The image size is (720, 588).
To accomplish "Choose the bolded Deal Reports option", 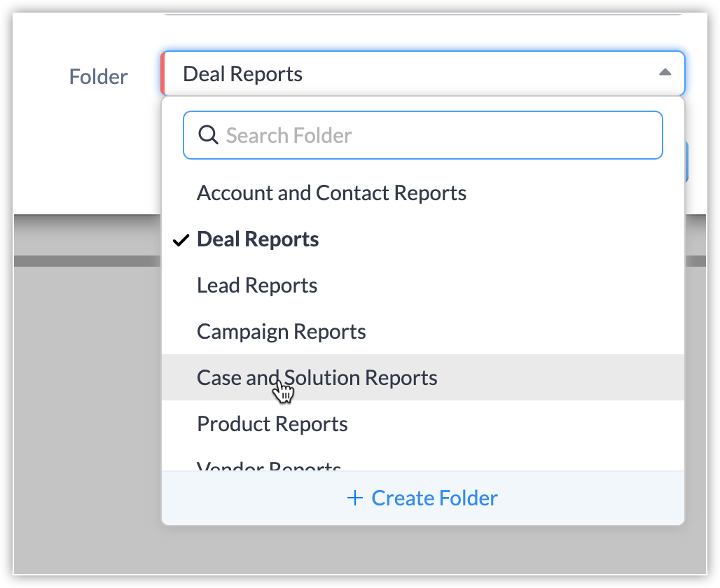I will (x=258, y=239).
